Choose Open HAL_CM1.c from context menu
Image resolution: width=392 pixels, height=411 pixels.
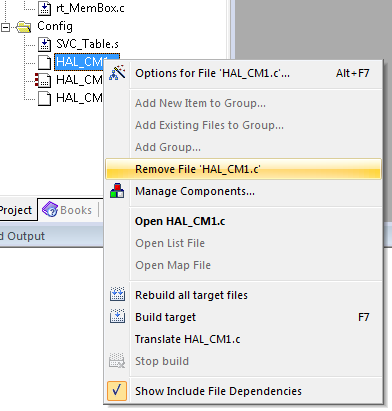coord(180,221)
